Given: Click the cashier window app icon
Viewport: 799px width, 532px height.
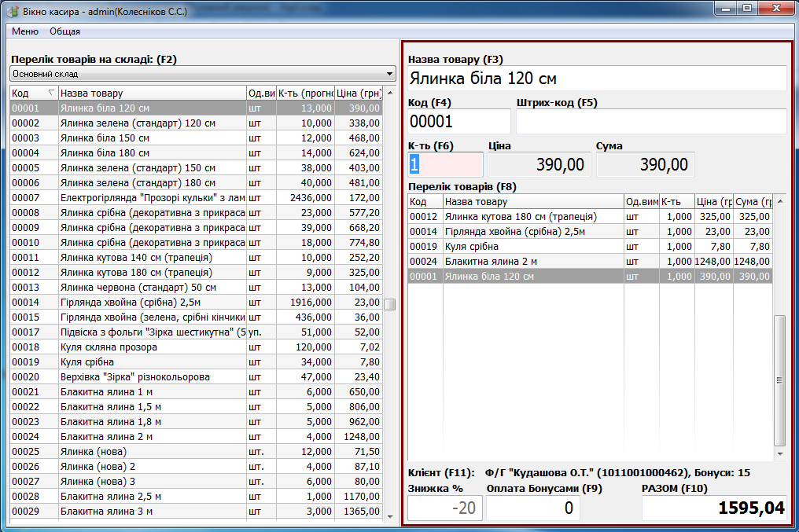Looking at the screenshot, I should point(12,10).
